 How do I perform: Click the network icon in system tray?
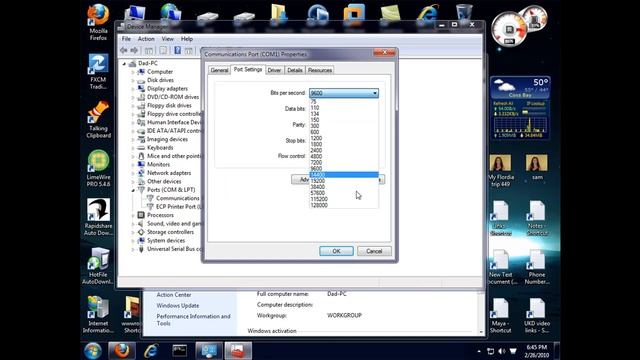(x=491, y=351)
